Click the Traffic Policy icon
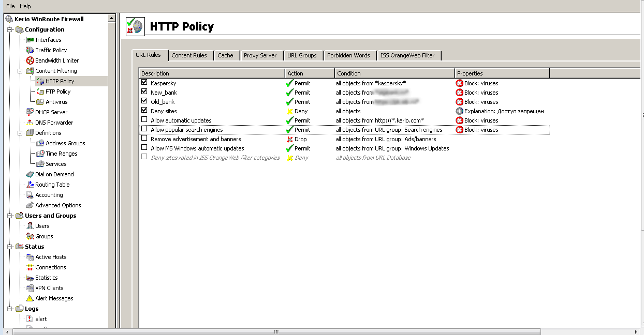The height and width of the screenshot is (335, 644). [30, 50]
